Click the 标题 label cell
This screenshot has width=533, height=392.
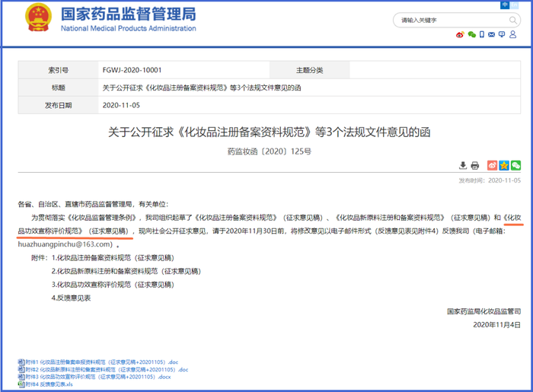(x=58, y=88)
